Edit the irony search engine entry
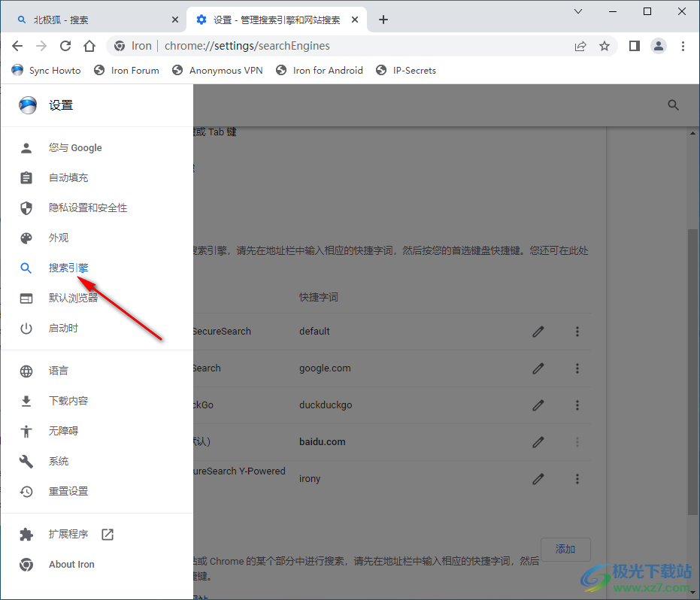Viewport: 700px width, 600px height. pyautogui.click(x=538, y=479)
